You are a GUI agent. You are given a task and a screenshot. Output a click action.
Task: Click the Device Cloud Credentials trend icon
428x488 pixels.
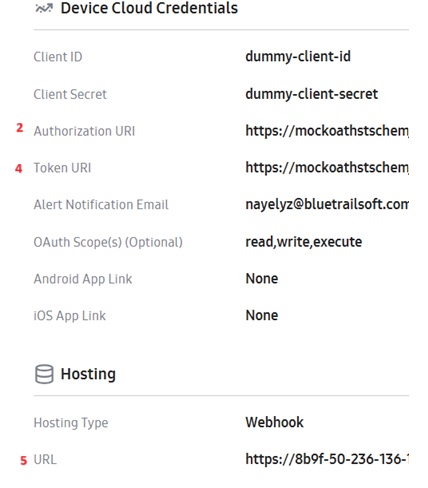pyautogui.click(x=44, y=8)
